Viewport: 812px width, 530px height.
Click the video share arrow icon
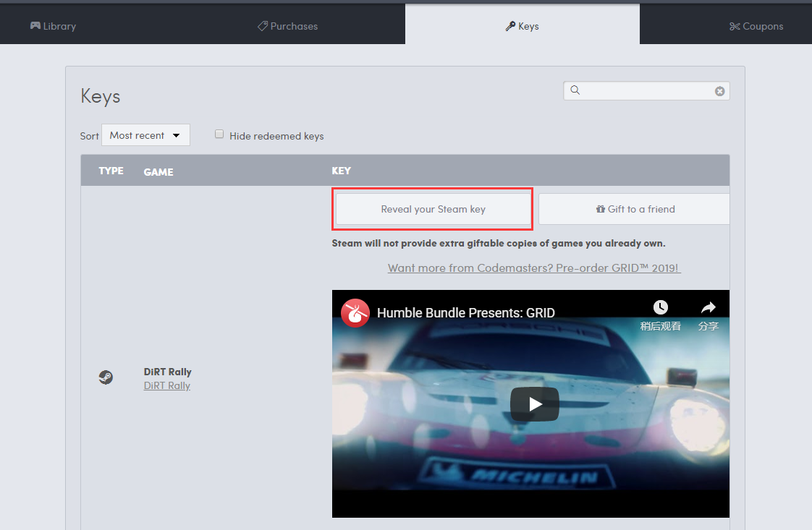pos(708,307)
